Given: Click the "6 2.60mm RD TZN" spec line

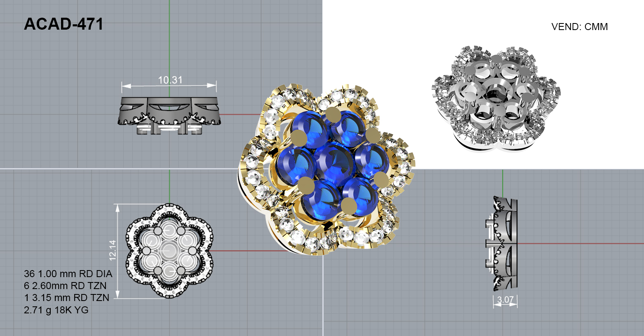Looking at the screenshot, I should (65, 286).
